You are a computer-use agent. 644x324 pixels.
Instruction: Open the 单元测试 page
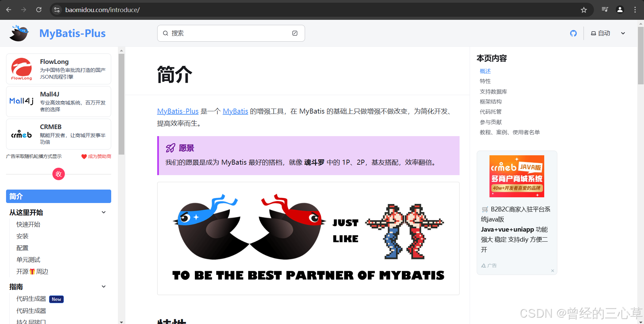click(x=28, y=260)
